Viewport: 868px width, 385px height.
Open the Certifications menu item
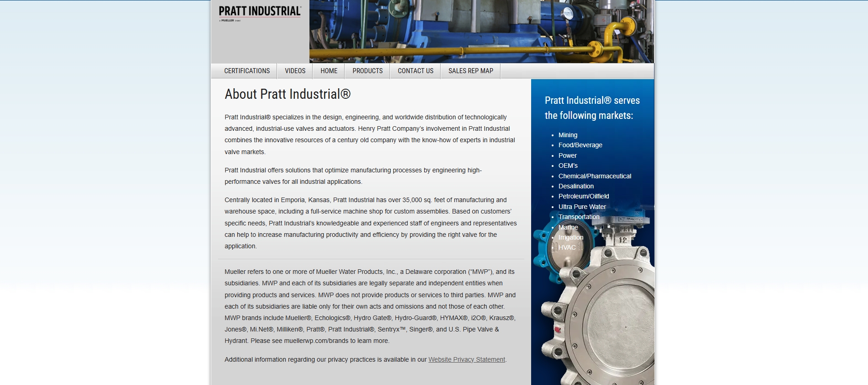point(247,71)
